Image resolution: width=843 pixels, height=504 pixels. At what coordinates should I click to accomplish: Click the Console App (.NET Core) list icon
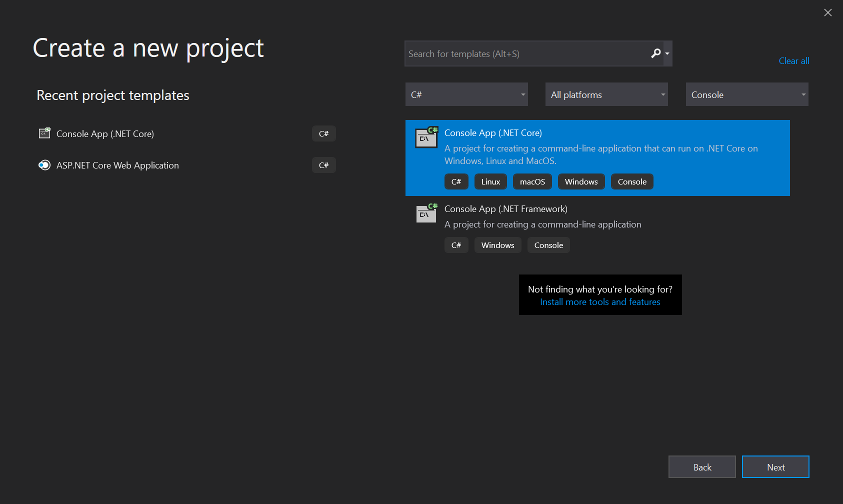point(426,137)
